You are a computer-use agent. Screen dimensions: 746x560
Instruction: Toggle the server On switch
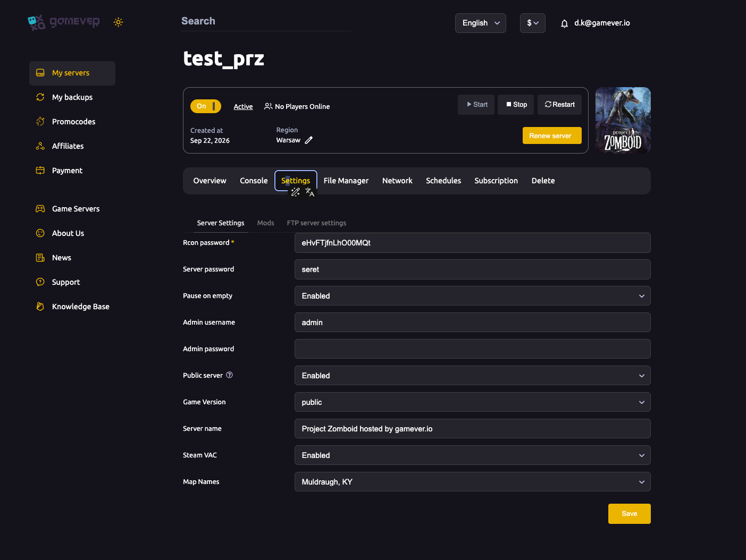click(x=206, y=106)
